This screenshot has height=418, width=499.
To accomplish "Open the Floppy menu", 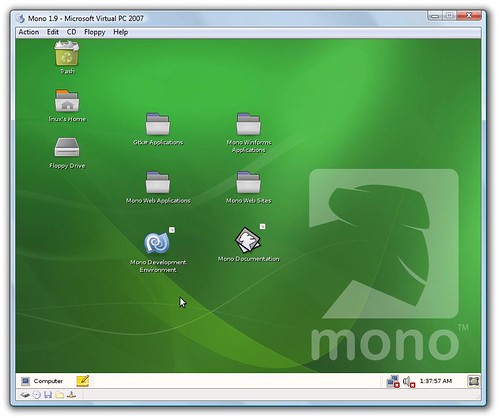I will (95, 32).
